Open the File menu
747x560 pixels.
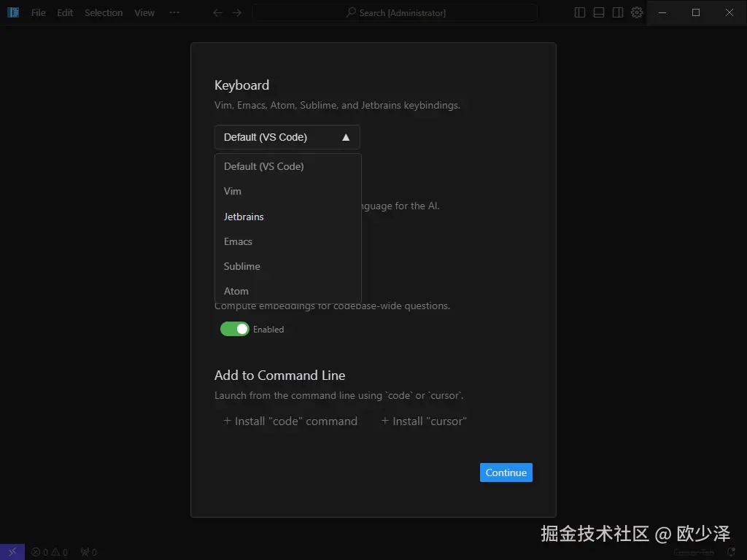(39, 13)
